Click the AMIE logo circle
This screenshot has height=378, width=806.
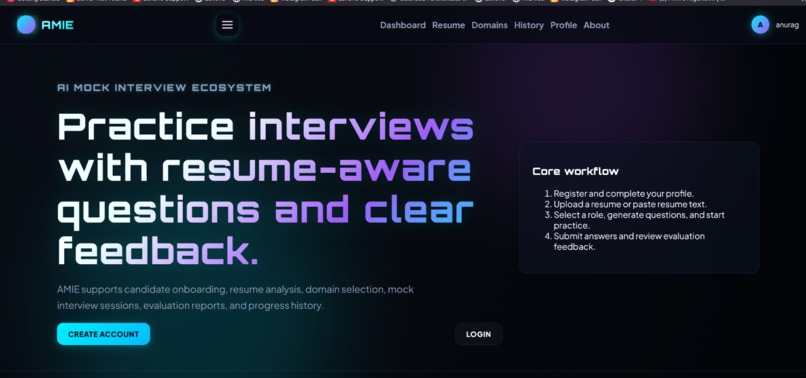[26, 25]
